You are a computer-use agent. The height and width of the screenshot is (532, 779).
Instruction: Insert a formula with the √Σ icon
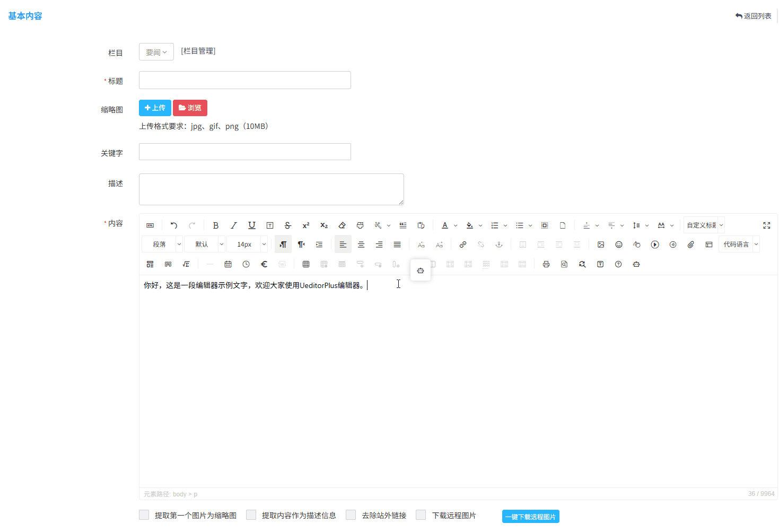[x=186, y=264]
